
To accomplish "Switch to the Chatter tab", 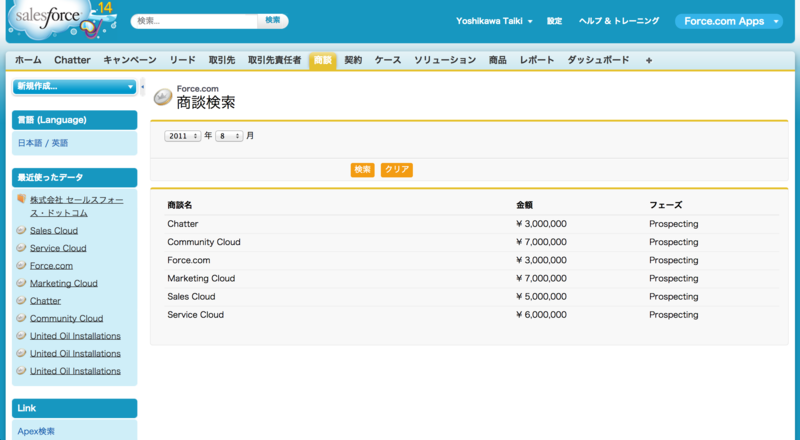I will coord(72,60).
